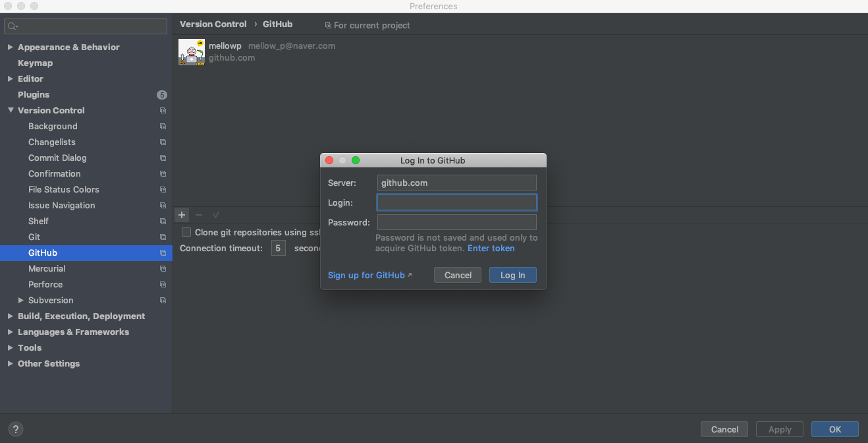Screen dimensions: 868x443
Task: Click the search magnifier icon in settings
Action: coord(13,26)
